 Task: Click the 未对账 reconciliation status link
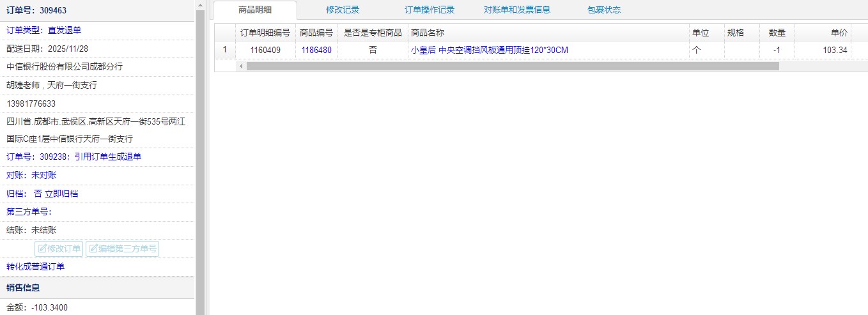pyautogui.click(x=43, y=175)
